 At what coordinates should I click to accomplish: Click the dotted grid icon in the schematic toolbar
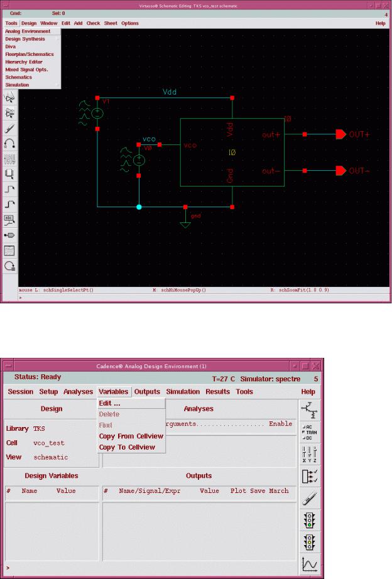pos(9,159)
